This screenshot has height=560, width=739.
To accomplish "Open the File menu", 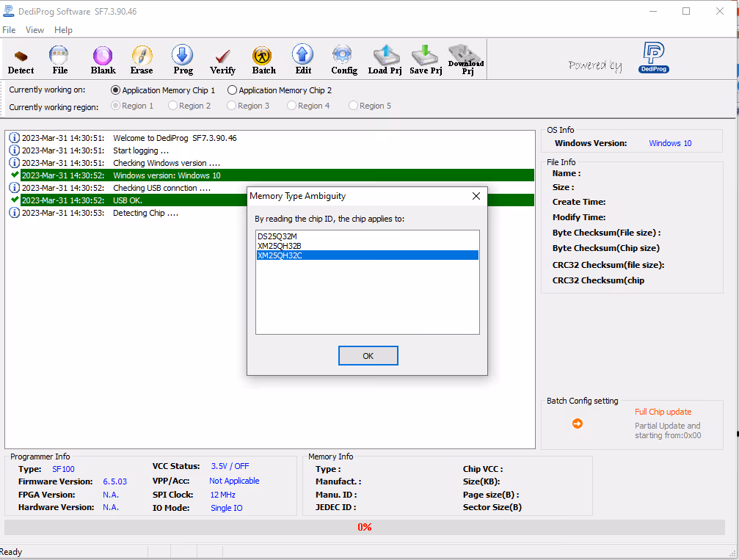I will click(x=9, y=29).
